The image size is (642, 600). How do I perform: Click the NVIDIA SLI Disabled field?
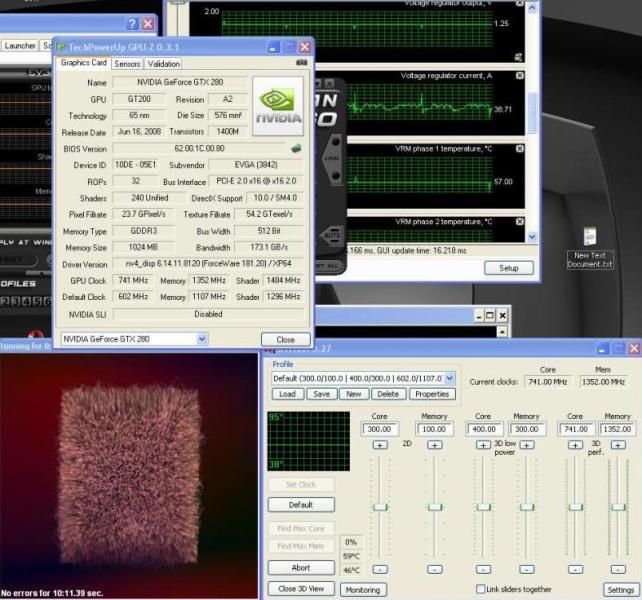click(208, 314)
